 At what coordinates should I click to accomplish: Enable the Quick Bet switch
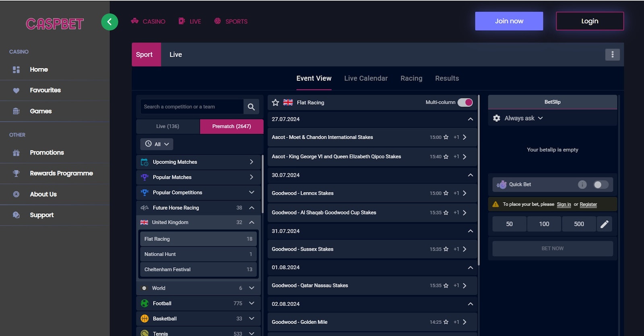tap(601, 184)
